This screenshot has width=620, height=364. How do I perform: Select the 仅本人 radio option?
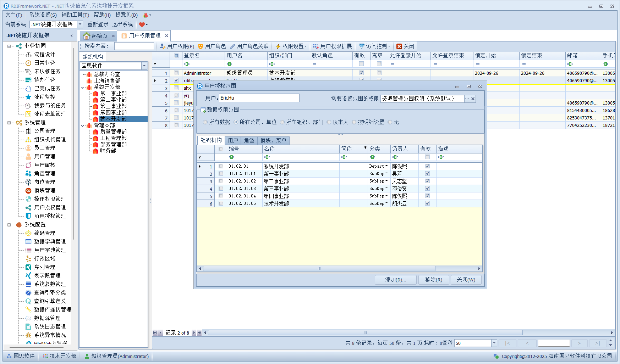coord(329,122)
